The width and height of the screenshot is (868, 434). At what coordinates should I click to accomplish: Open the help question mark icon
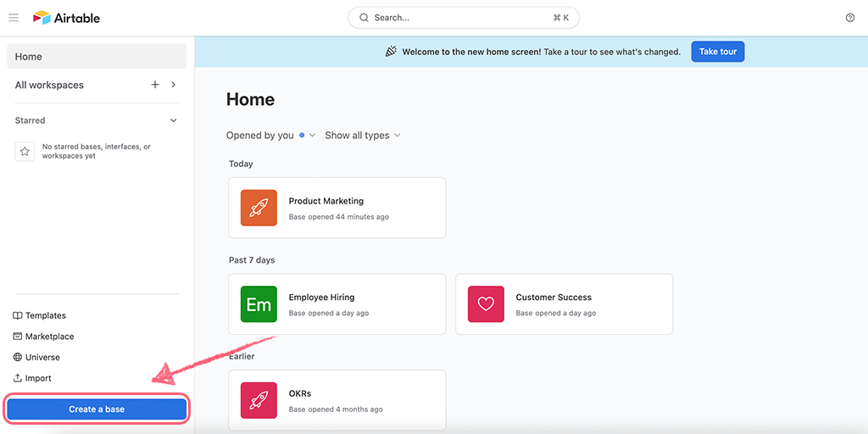850,18
